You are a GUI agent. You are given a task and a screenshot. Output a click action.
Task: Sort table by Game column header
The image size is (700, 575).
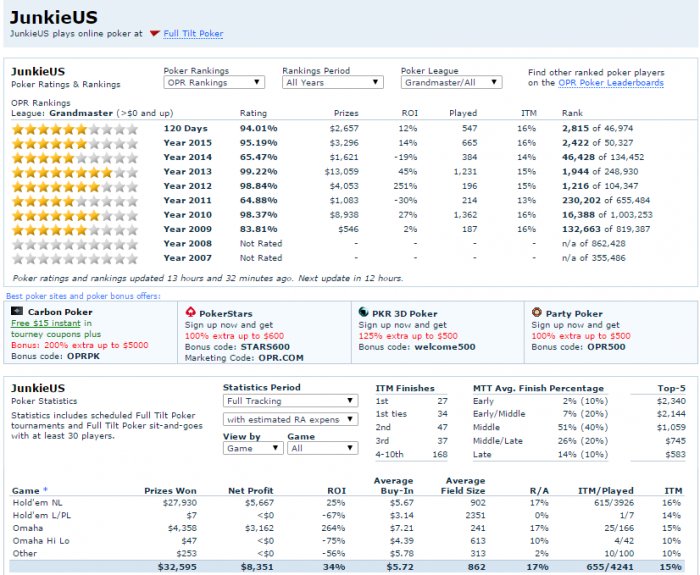tap(25, 491)
